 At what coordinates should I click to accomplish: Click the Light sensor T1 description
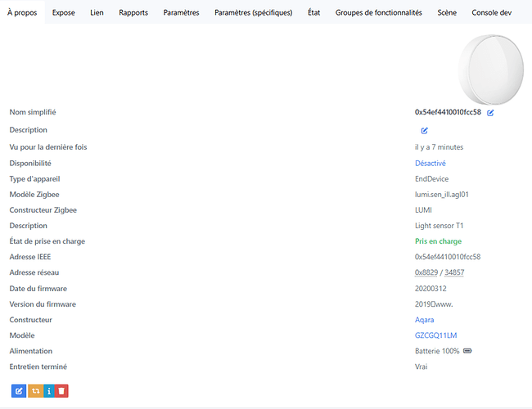(x=439, y=226)
